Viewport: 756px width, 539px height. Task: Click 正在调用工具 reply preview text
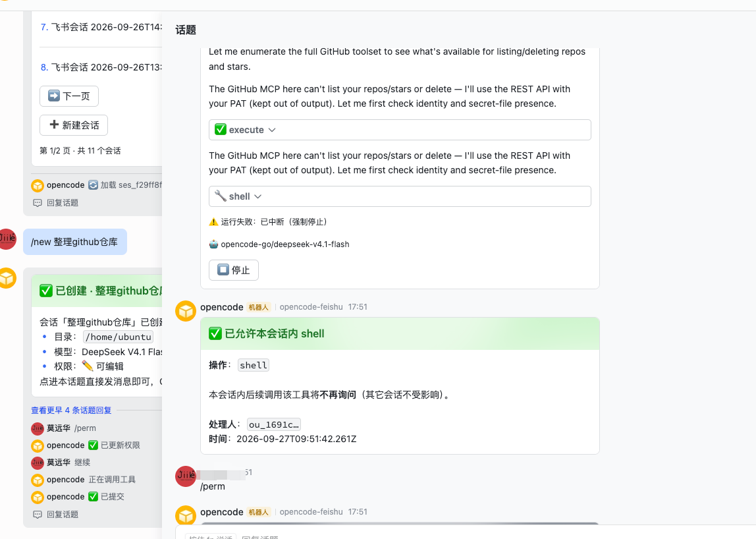pyautogui.click(x=112, y=480)
